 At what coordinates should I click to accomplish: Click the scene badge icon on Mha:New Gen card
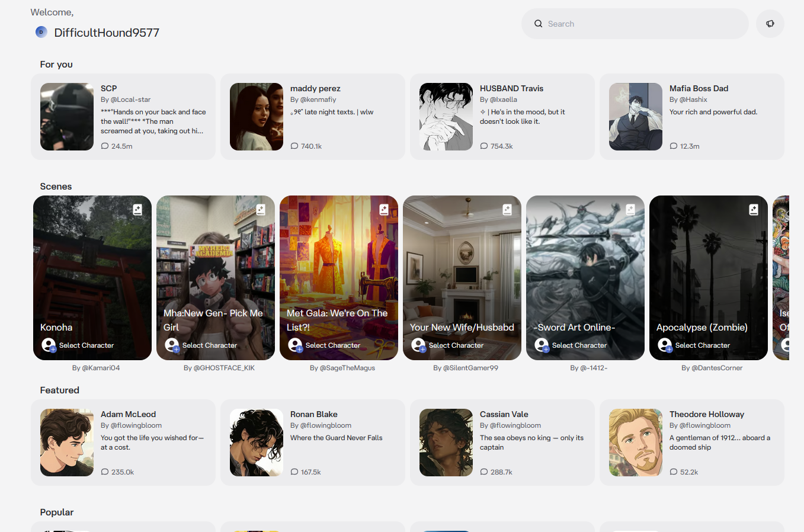(261, 209)
